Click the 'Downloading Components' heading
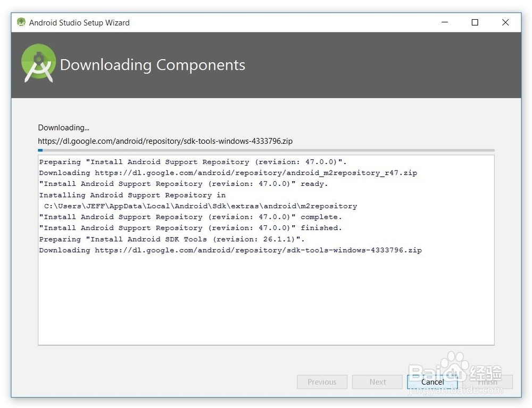The width and height of the screenshot is (532, 408). pos(152,65)
